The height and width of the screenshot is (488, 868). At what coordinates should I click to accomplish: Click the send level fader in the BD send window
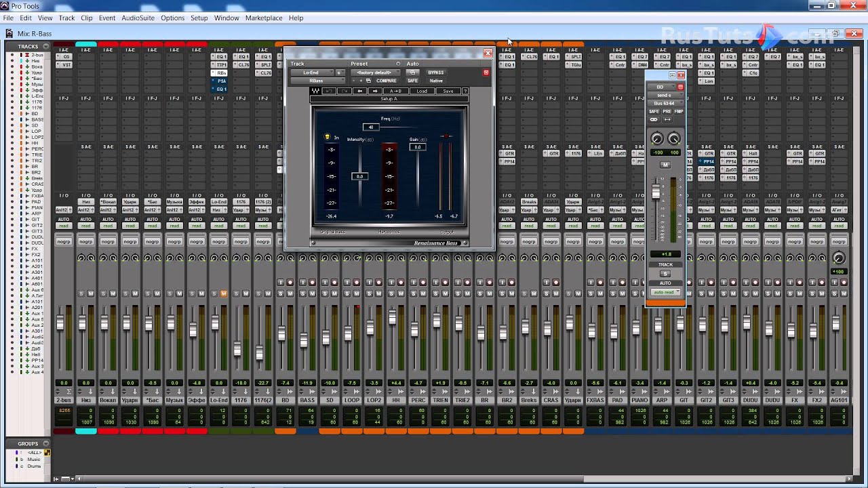pyautogui.click(x=656, y=191)
